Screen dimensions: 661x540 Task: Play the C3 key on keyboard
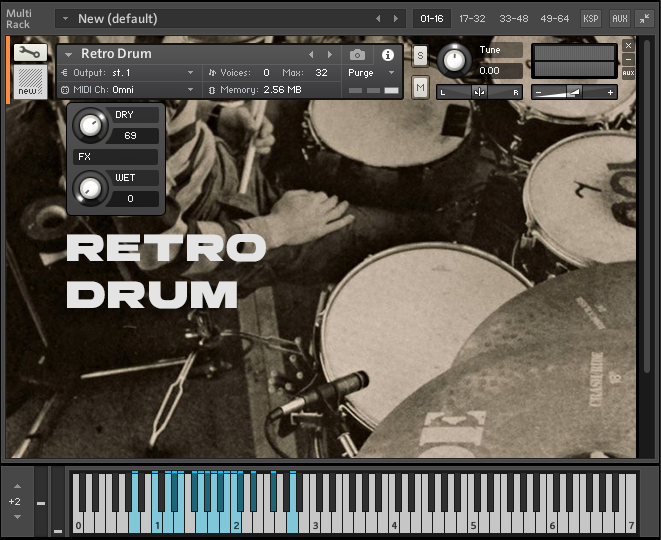click(315, 523)
